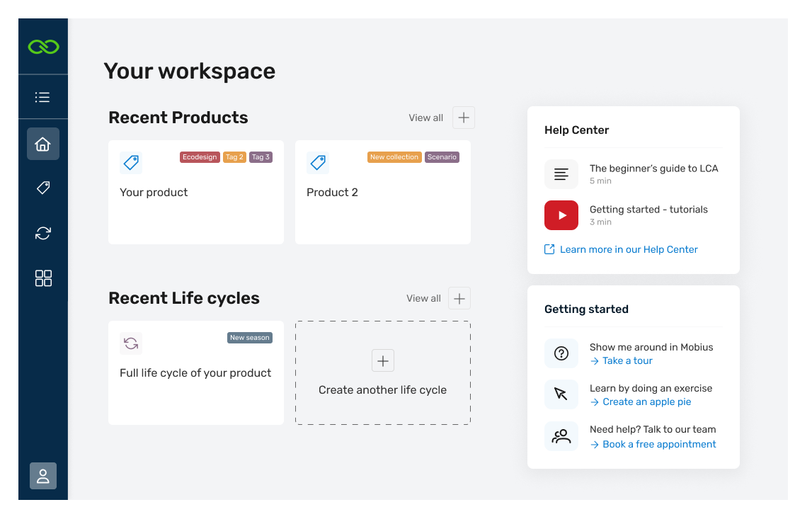This screenshot has width=812, height=524.
Task: Open Products tag icon in sidebar
Action: click(x=43, y=188)
